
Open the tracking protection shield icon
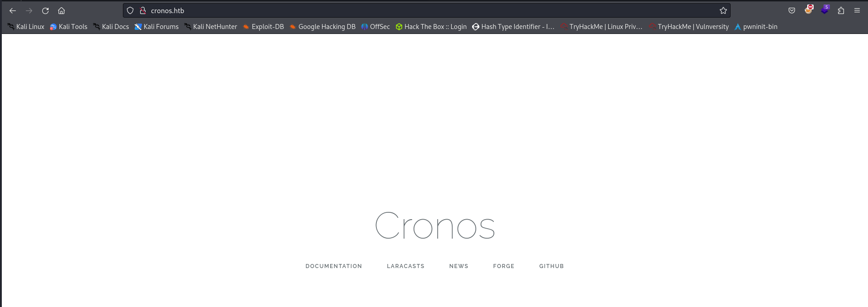point(130,10)
